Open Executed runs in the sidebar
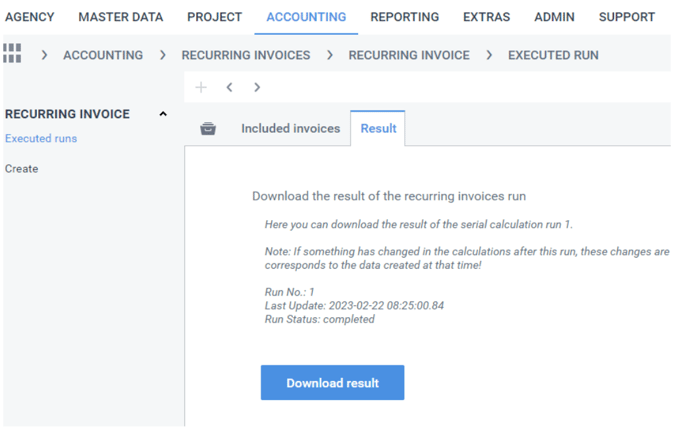Image resolution: width=676 pixels, height=429 pixels. pyautogui.click(x=41, y=139)
